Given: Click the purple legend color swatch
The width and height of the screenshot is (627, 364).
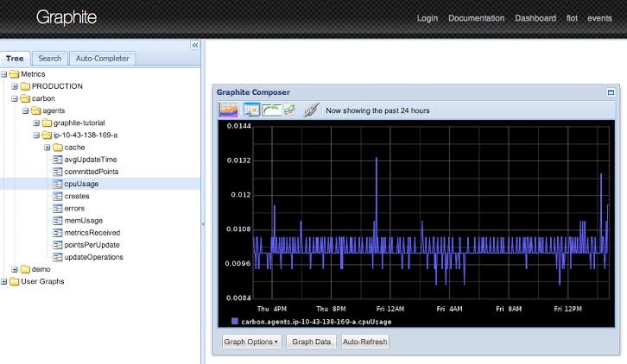Looking at the screenshot, I should pos(235,321).
